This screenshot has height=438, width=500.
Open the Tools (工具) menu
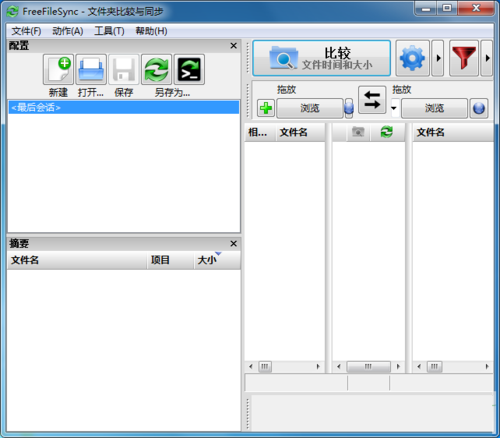coord(109,31)
